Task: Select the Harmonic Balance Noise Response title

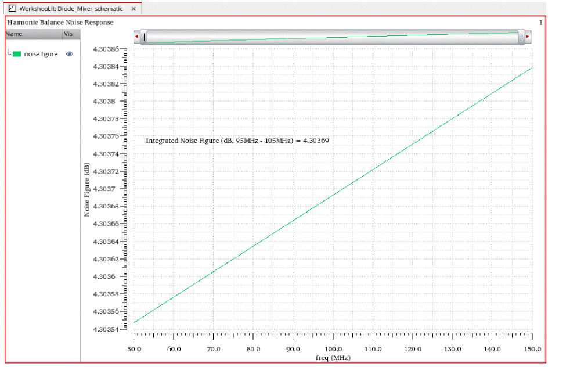Action: point(60,23)
